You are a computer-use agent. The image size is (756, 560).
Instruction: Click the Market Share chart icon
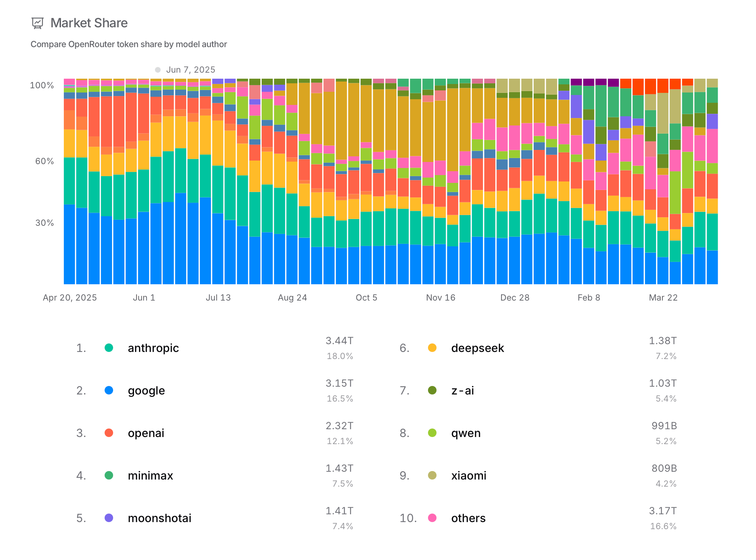tap(38, 23)
